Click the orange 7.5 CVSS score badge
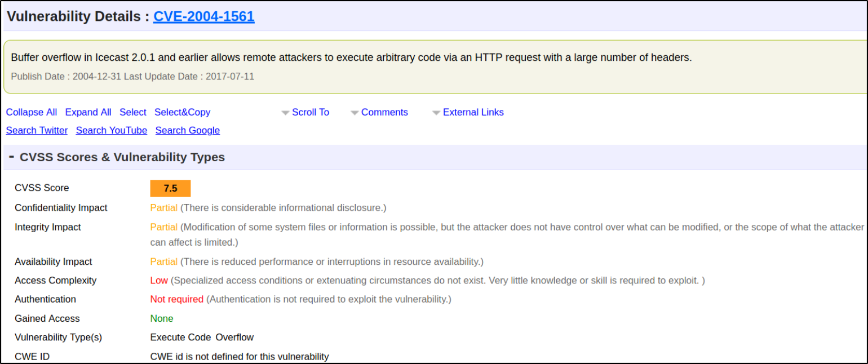Viewport: 868px width, 364px height. [x=170, y=188]
